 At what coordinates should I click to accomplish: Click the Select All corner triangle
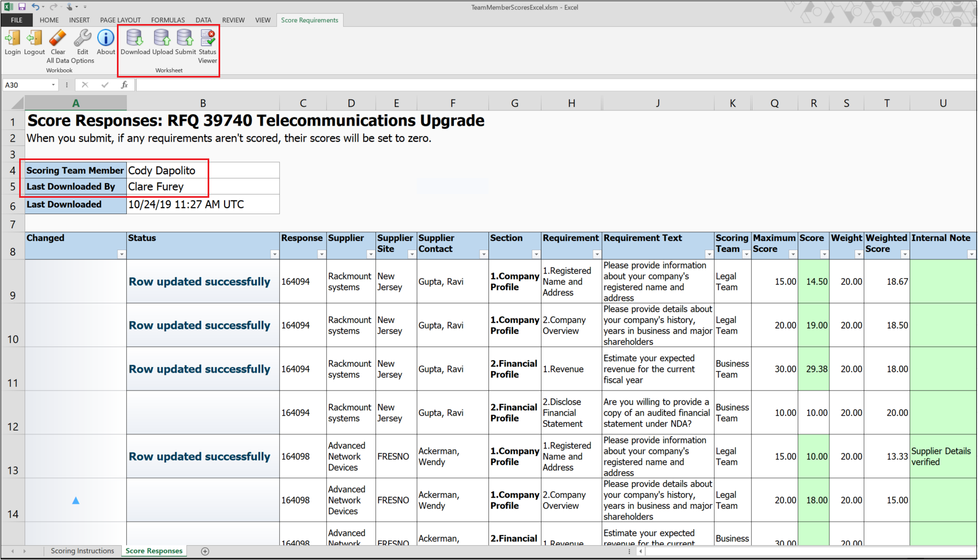click(x=18, y=103)
